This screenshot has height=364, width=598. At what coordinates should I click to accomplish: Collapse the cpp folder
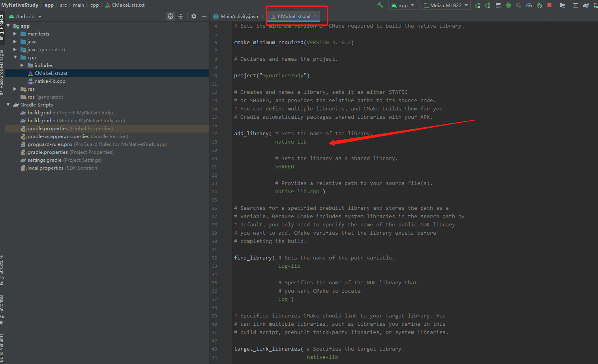point(15,57)
